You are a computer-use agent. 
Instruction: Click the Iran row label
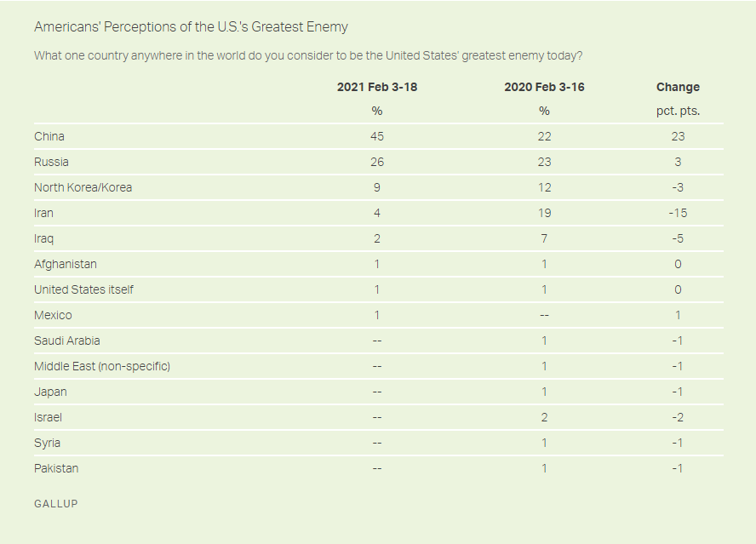coord(43,213)
